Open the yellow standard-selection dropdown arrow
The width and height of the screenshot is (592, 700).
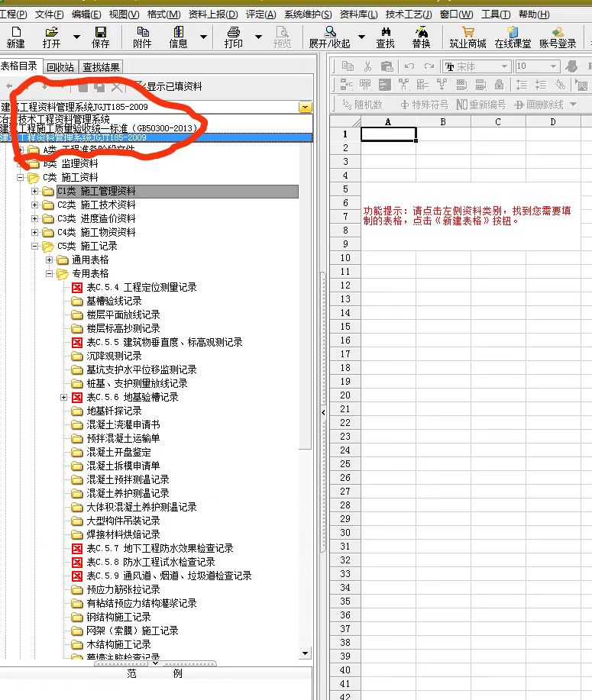pyautogui.click(x=305, y=107)
